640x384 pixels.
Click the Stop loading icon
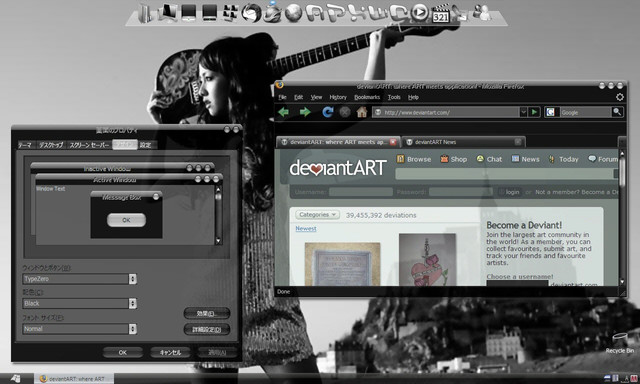click(345, 112)
